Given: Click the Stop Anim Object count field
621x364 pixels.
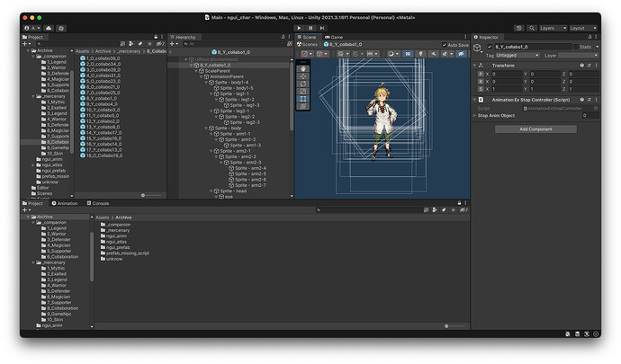Looking at the screenshot, I should click(590, 116).
